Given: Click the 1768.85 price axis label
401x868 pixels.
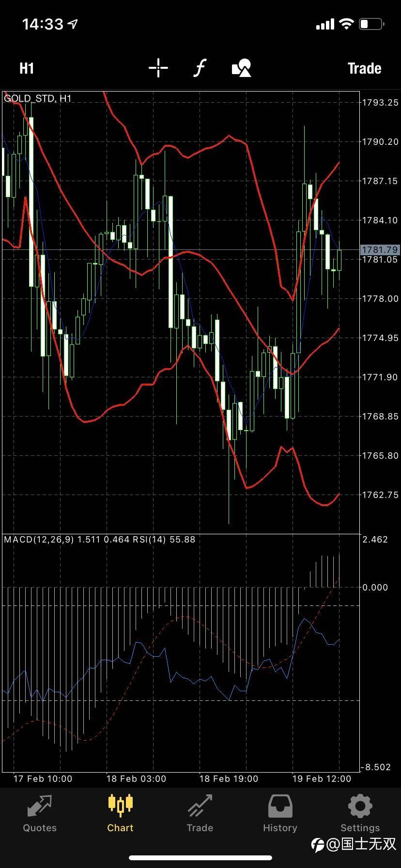Looking at the screenshot, I should tap(380, 416).
